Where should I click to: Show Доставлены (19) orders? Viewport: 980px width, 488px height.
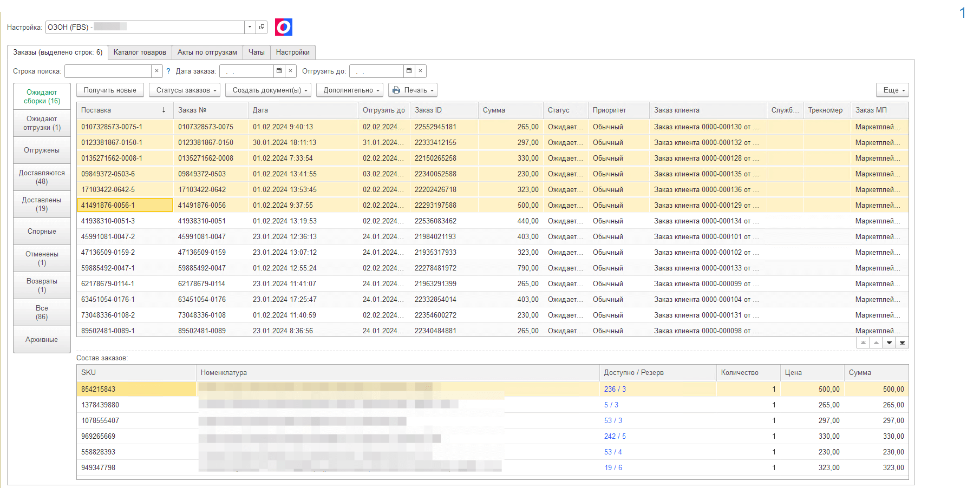[x=42, y=205]
